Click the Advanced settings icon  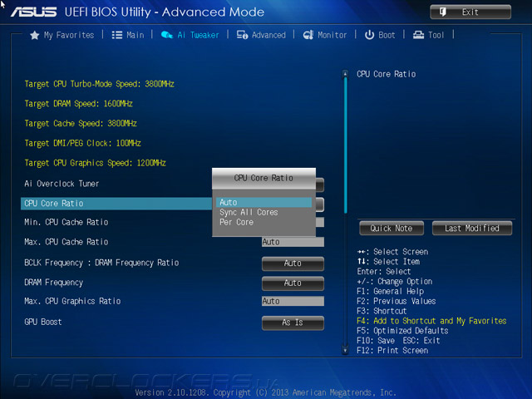[x=242, y=35]
